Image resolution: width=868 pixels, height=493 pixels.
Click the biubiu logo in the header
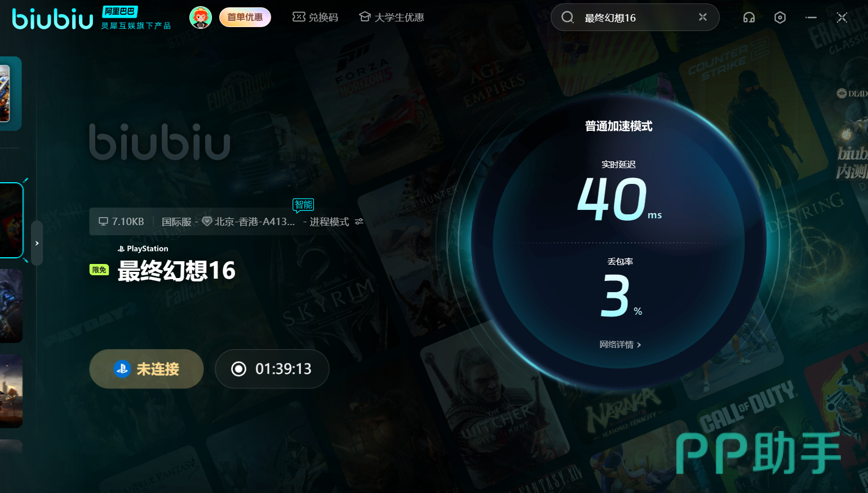(52, 19)
